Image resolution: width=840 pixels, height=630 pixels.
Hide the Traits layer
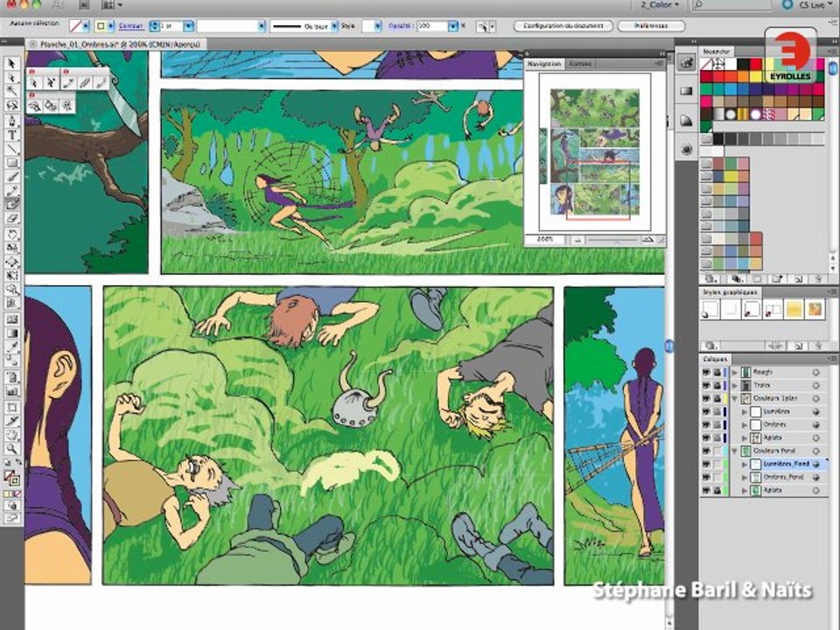[706, 385]
